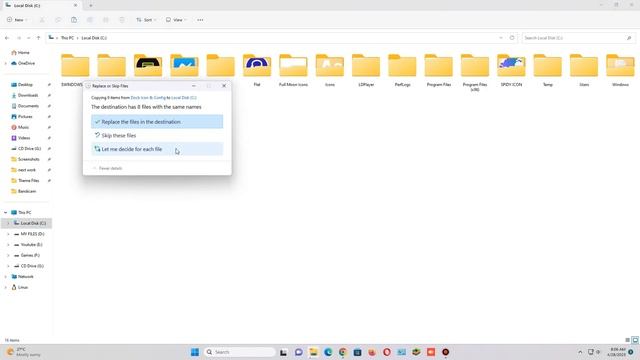
Task: Click the taskbar Search box
Action: pos(240,352)
